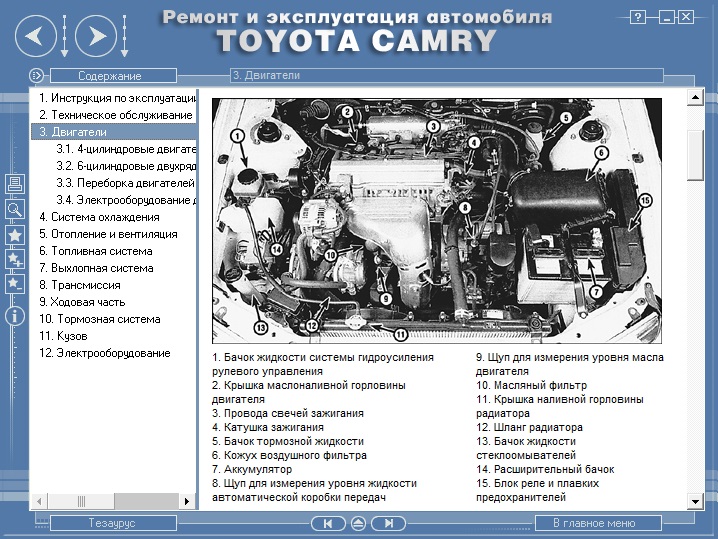Click legend text 6. Кожух воздушного фильтра
Image resolution: width=718 pixels, height=539 pixels.
(289, 455)
